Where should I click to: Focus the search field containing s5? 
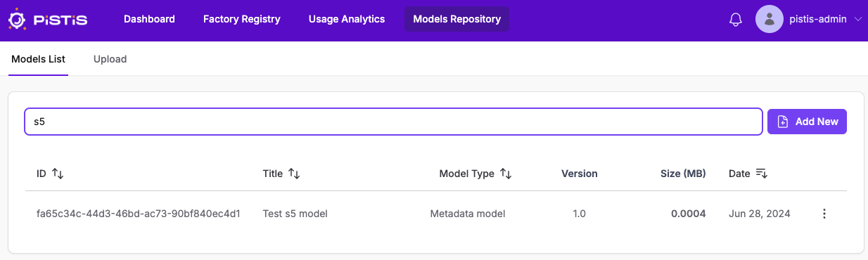pos(393,122)
